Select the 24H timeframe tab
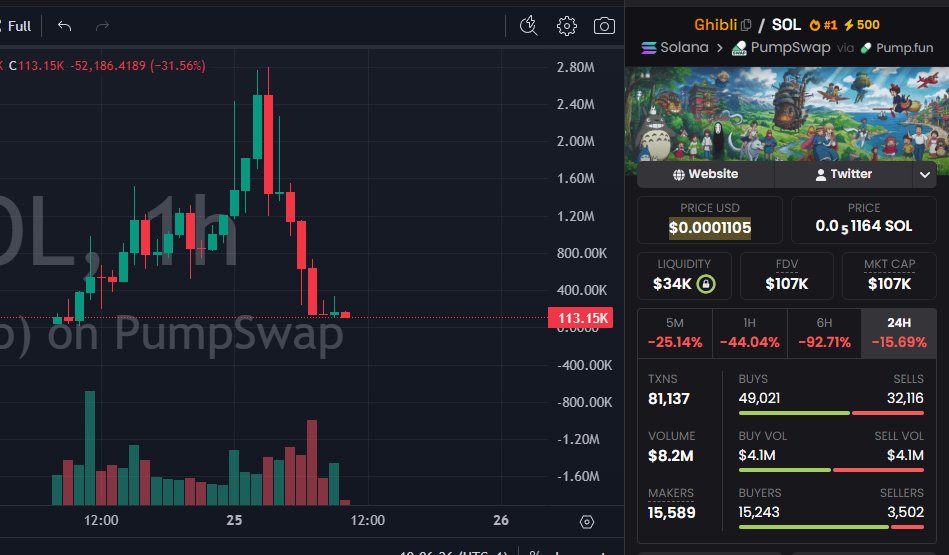This screenshot has height=555, width=949. tap(899, 333)
